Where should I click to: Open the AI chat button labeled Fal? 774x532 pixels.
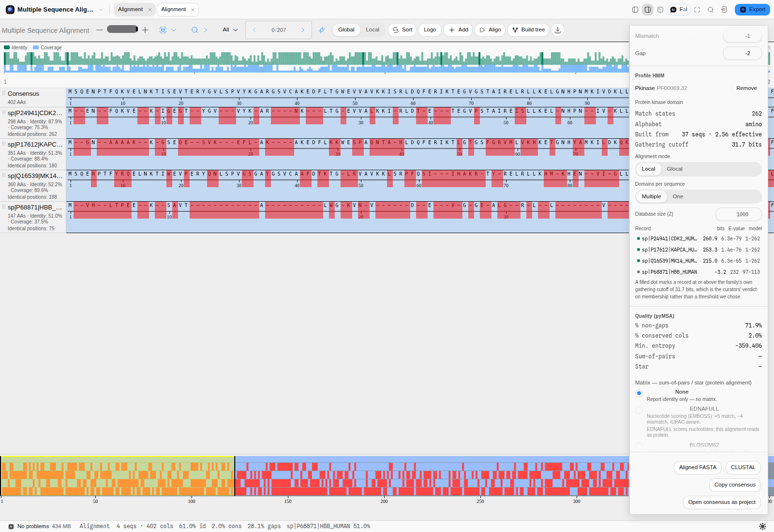point(679,10)
